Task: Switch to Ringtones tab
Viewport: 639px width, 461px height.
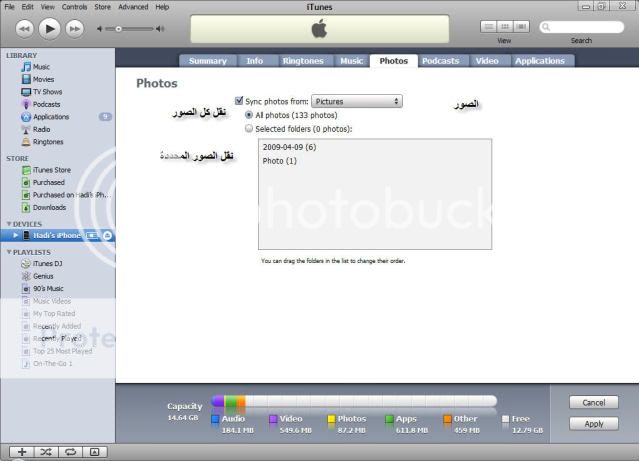Action: [x=303, y=61]
